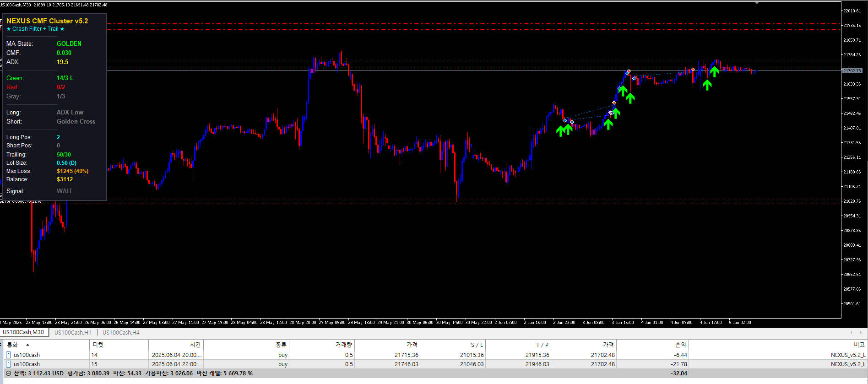Collapse the balance summary row circle icon
Screen dimensions: 868x384
[8, 373]
